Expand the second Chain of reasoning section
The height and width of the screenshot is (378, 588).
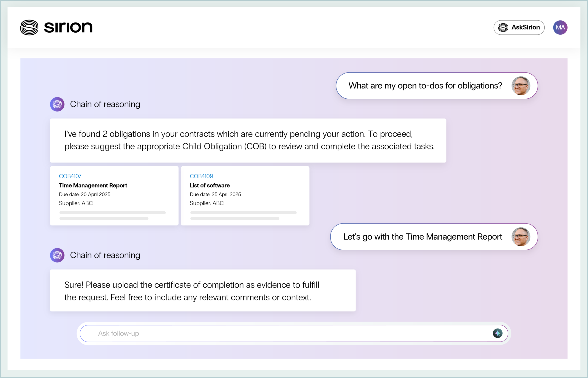(x=105, y=255)
